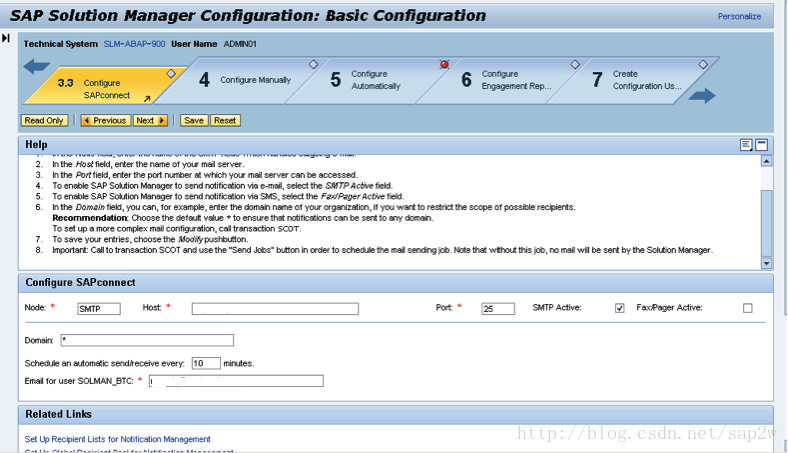Click the Help panel scrollbar thumb
Image resolution: width=788 pixels, height=453 pixels.
coord(766,223)
